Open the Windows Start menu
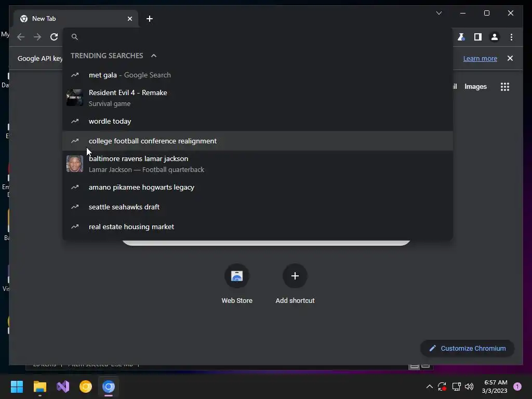Image resolution: width=532 pixels, height=399 pixels. (x=17, y=387)
